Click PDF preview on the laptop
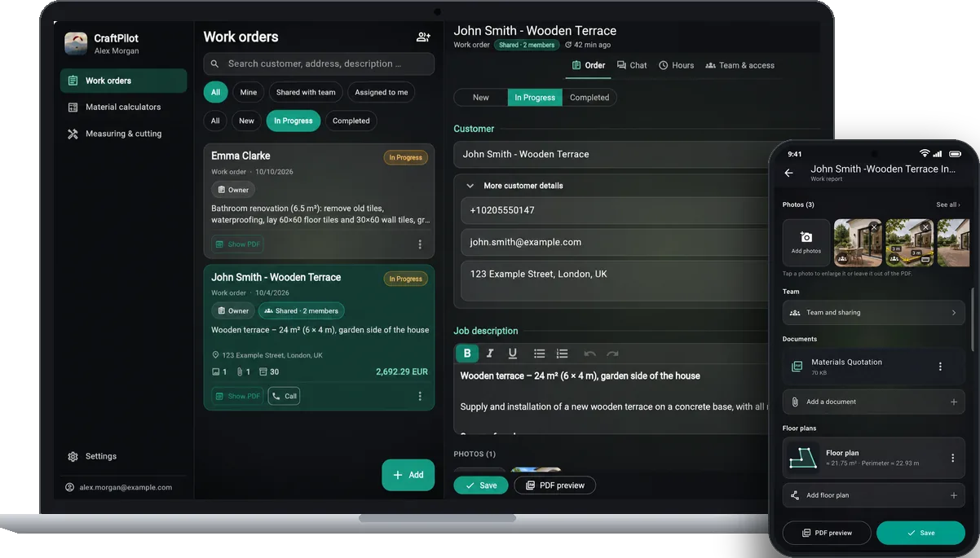This screenshot has height=558, width=980. 554,485
